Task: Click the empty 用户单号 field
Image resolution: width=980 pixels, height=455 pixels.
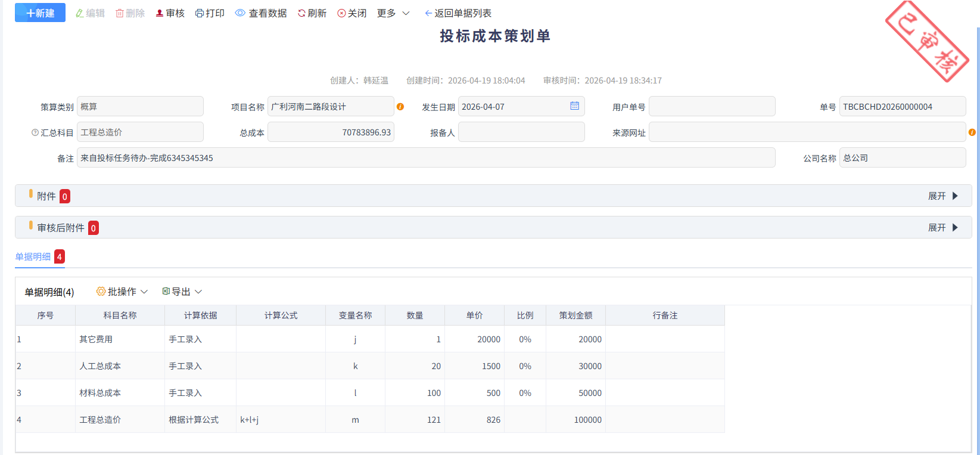Action: (712, 106)
